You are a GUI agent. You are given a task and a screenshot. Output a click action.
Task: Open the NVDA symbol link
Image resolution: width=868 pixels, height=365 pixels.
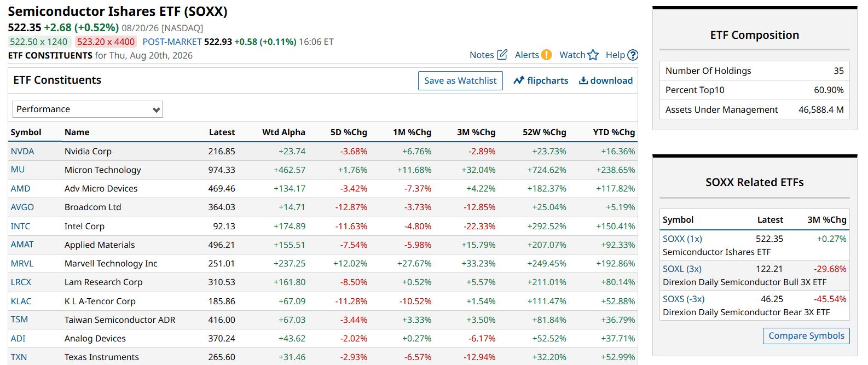pyautogui.click(x=22, y=151)
